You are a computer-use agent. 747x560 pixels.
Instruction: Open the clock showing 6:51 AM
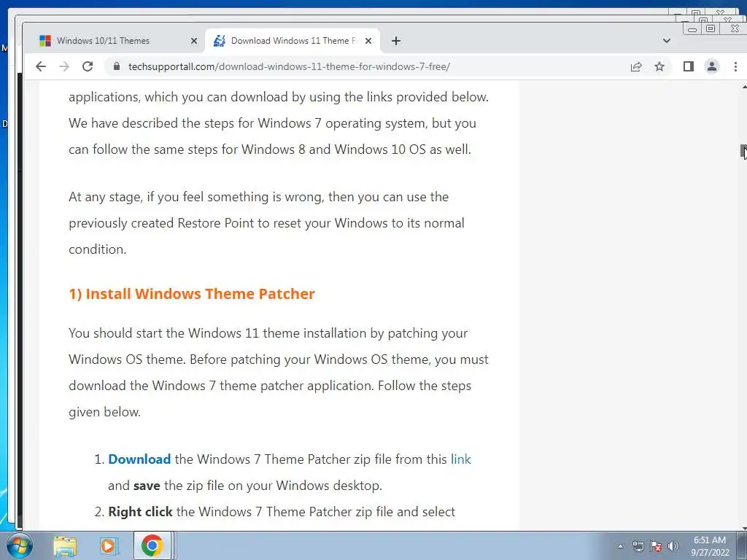point(710,545)
